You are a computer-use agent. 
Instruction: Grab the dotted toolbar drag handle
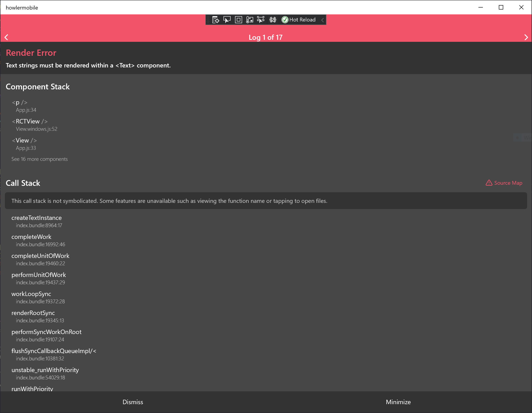pyautogui.click(x=208, y=20)
